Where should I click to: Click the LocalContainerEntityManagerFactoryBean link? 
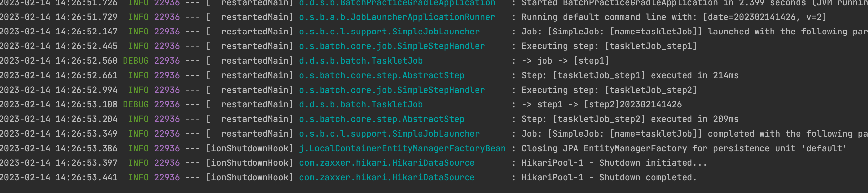[402, 149]
